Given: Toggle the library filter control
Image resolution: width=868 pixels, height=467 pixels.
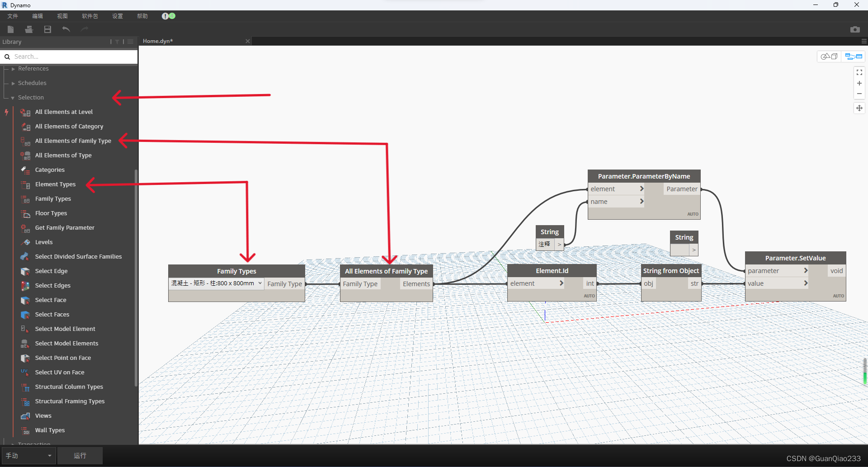Looking at the screenshot, I should [117, 42].
